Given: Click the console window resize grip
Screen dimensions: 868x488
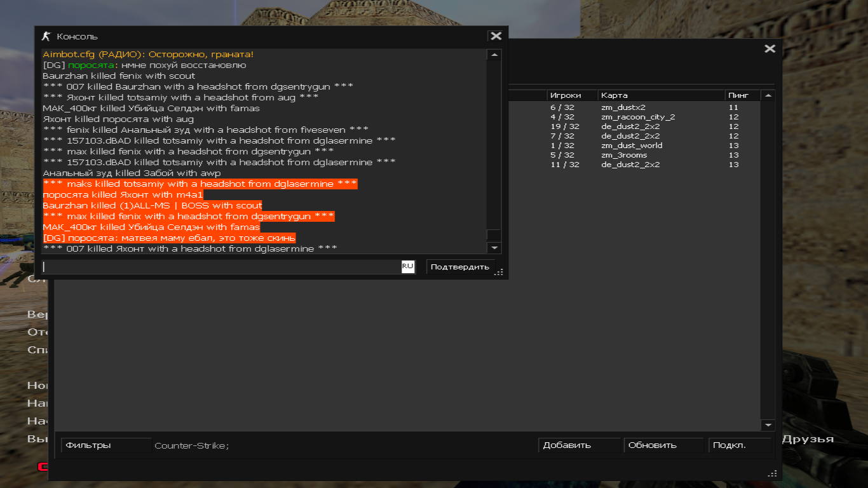Looking at the screenshot, I should (x=499, y=272).
